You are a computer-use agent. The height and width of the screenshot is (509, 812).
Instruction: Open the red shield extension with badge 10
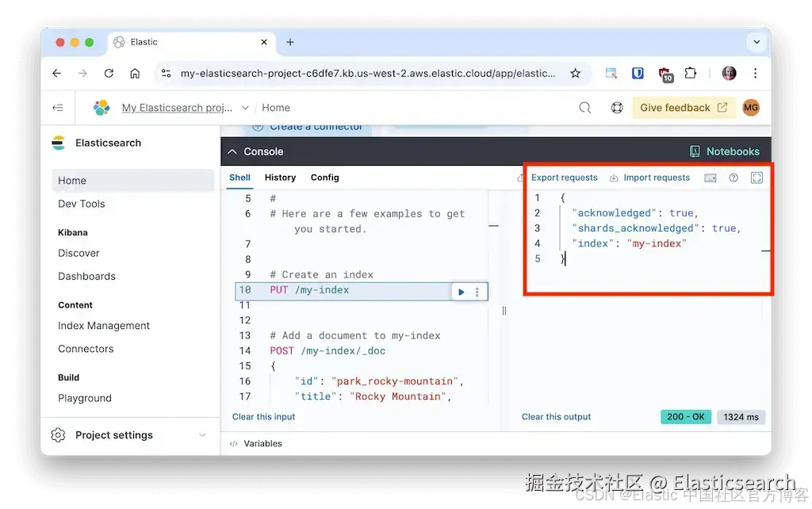pos(665,75)
